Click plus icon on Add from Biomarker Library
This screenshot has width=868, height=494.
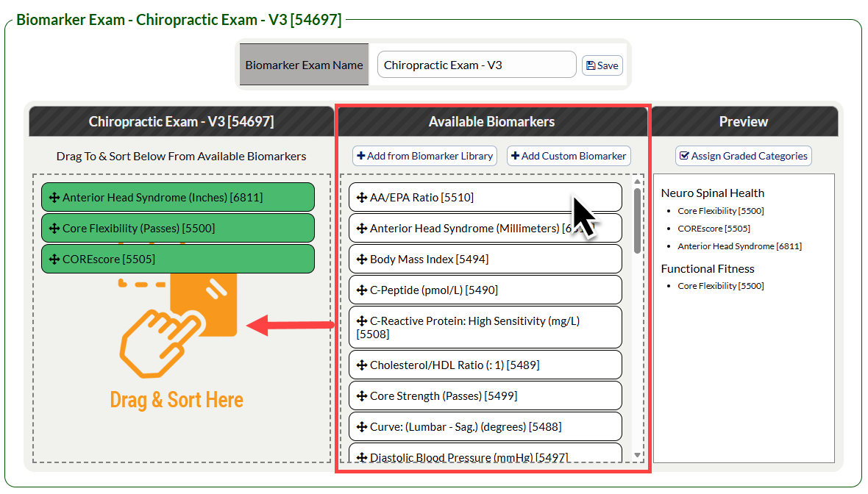click(361, 156)
